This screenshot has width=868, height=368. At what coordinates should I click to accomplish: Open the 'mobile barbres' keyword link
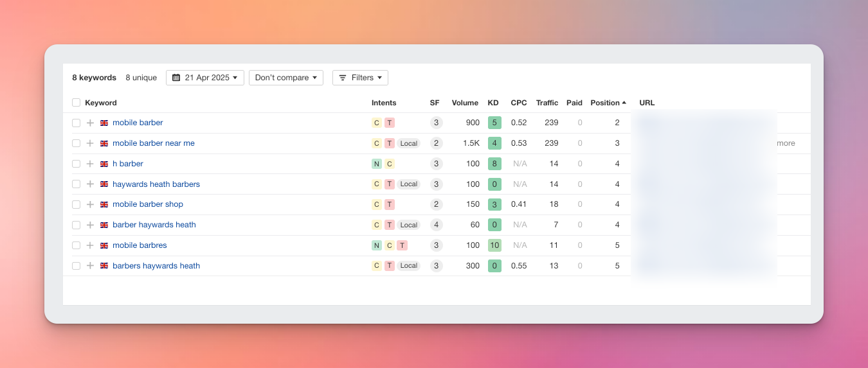pyautogui.click(x=140, y=245)
